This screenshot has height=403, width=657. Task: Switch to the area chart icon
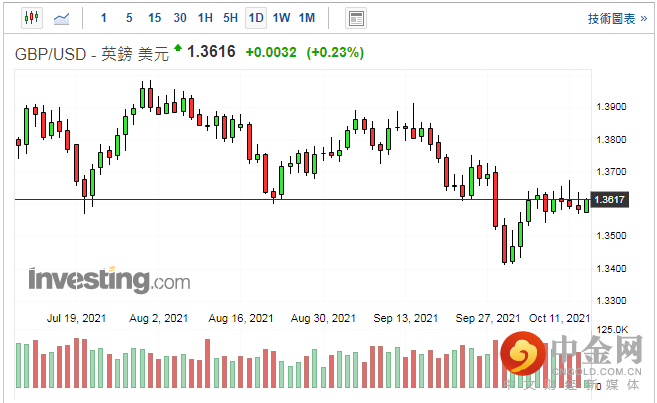tap(62, 18)
